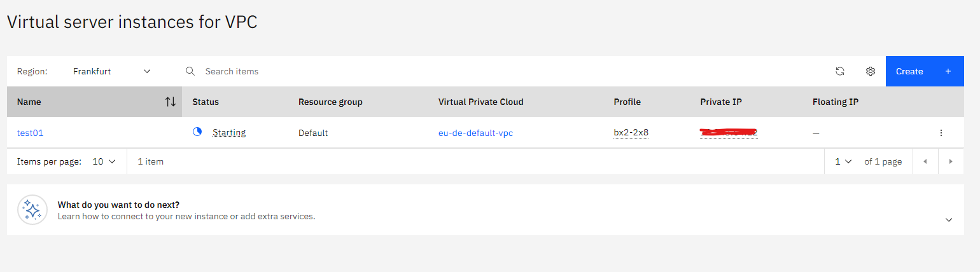Click the search magnifier icon
Screen dimensions: 980x272
(190, 71)
